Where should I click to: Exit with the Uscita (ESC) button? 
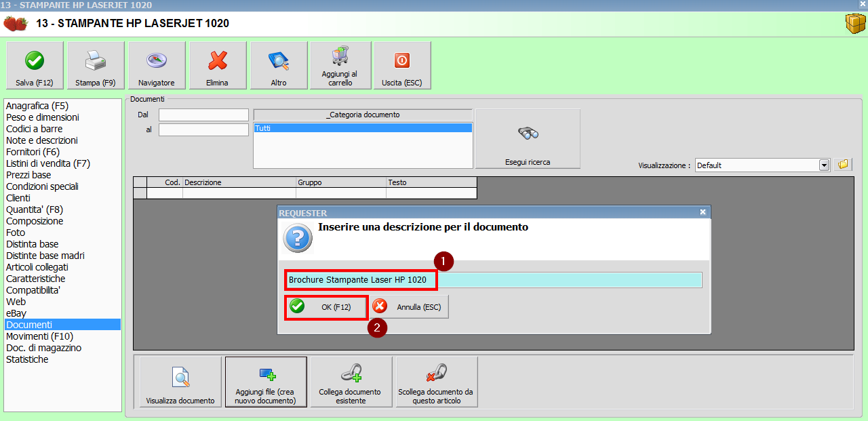(x=402, y=65)
